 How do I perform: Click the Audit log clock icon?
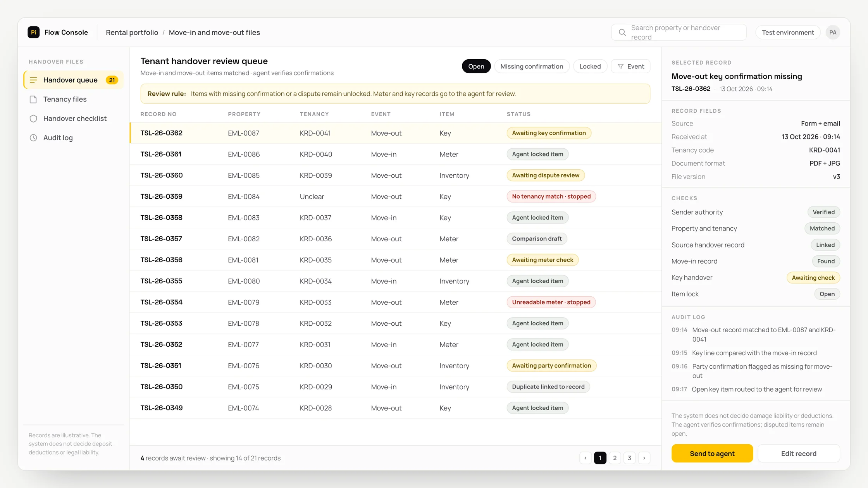coord(33,138)
